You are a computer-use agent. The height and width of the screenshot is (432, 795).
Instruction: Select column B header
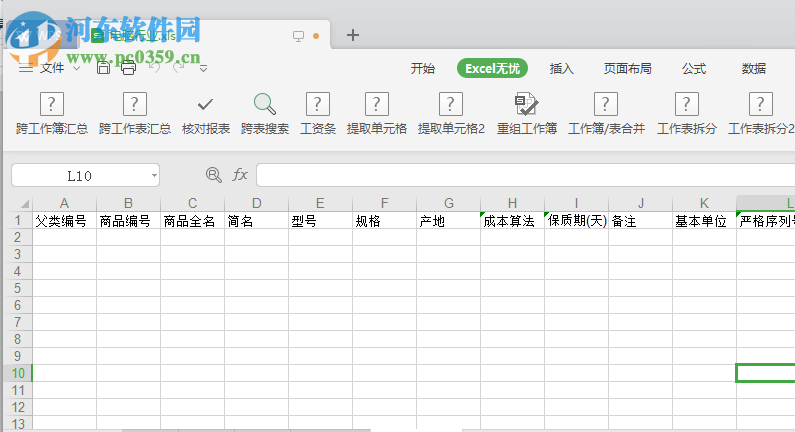tap(128, 203)
